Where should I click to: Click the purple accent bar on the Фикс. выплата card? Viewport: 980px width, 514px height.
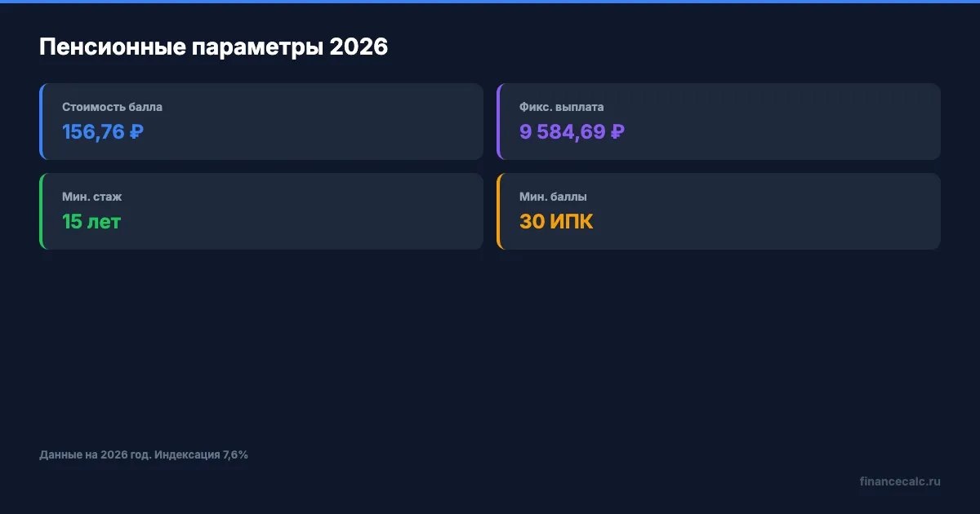click(498, 122)
